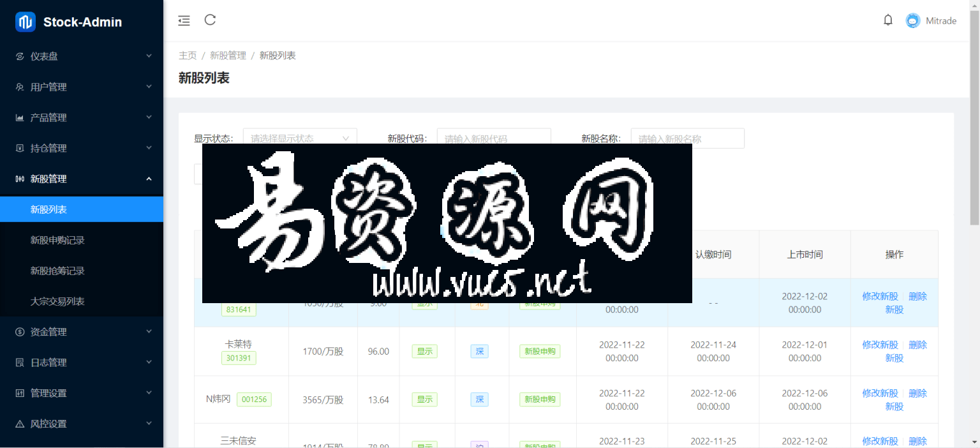
Task: Focus the 新股代码 input field
Action: point(494,138)
